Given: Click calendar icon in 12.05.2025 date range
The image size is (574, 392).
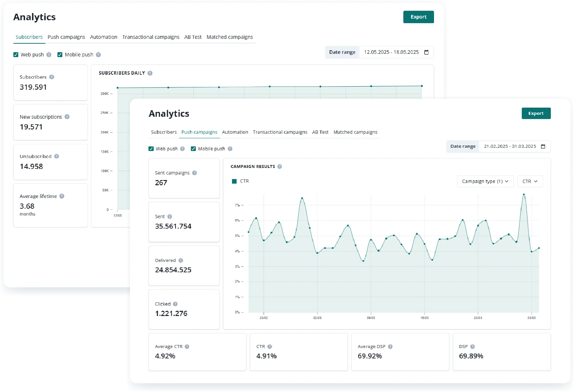Looking at the screenshot, I should pos(426,52).
